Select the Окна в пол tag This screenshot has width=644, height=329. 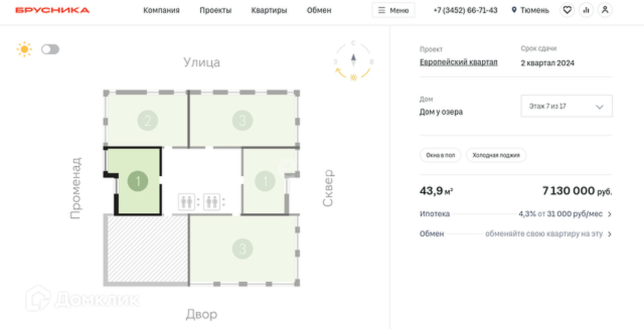[x=440, y=155]
